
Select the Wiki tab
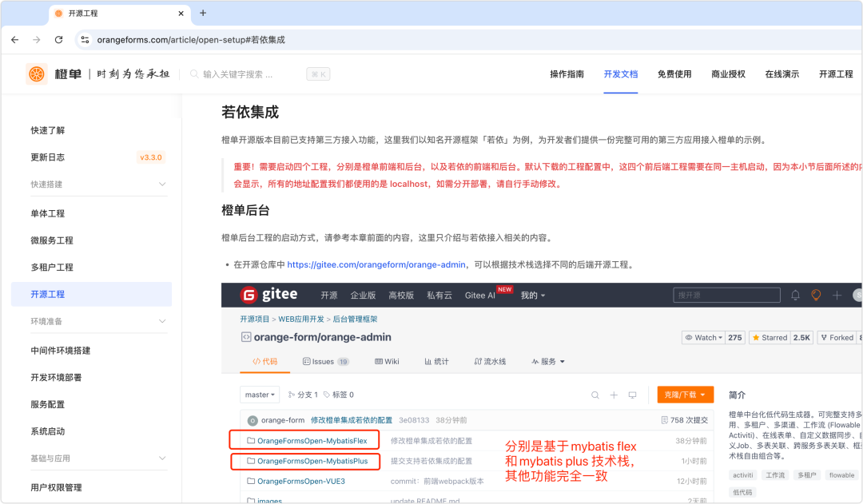pos(387,362)
